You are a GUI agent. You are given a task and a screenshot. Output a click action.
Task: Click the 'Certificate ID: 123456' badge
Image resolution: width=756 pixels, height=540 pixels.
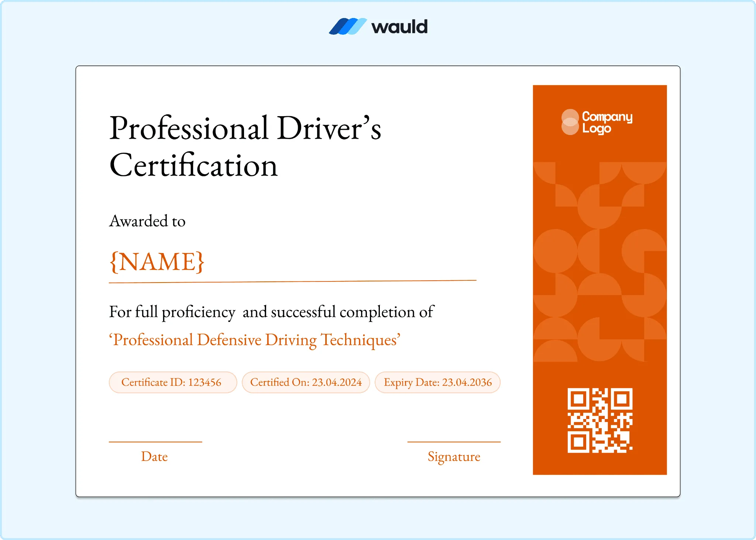pos(173,382)
